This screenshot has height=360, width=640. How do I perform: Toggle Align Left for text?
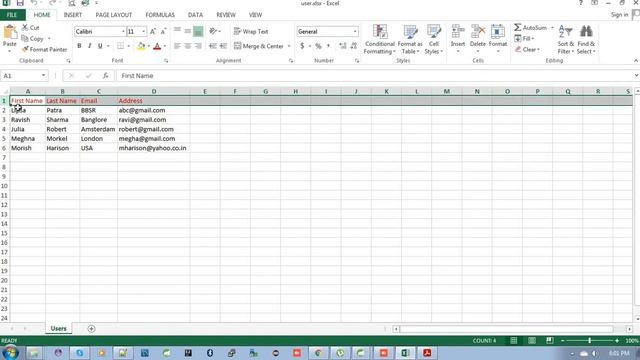click(177, 46)
